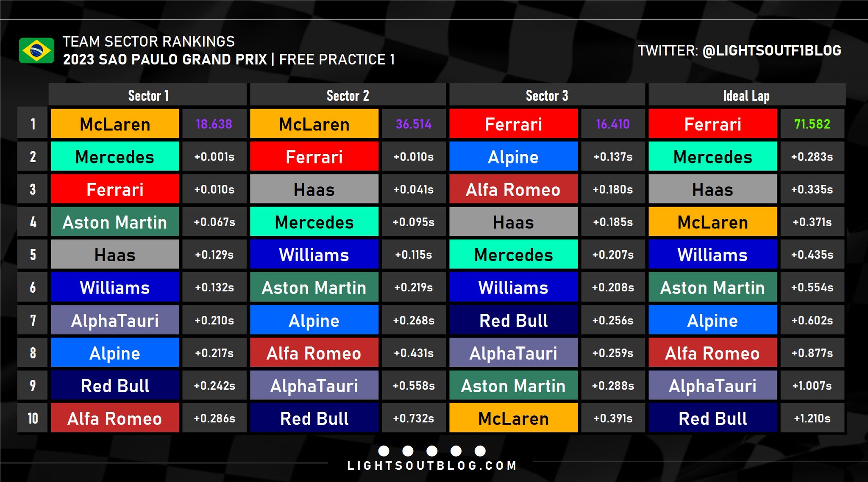Click the Red Bull cell in Sector 3

(513, 320)
